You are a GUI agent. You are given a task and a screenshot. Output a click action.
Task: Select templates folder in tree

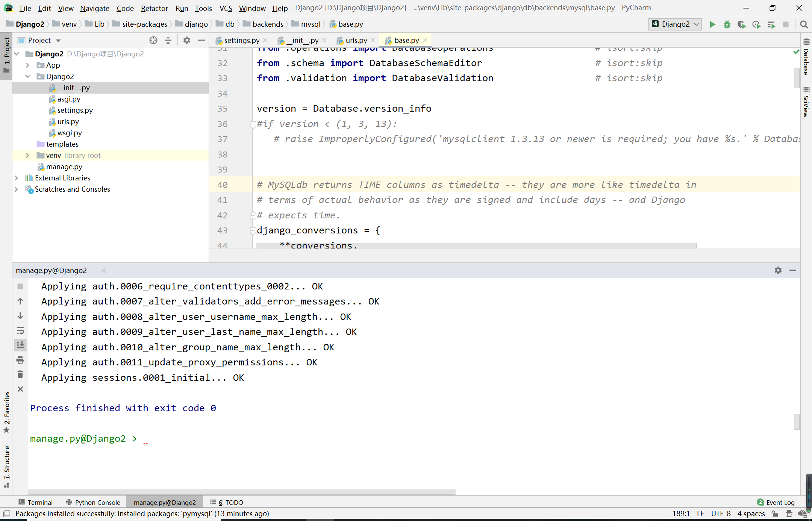[62, 144]
